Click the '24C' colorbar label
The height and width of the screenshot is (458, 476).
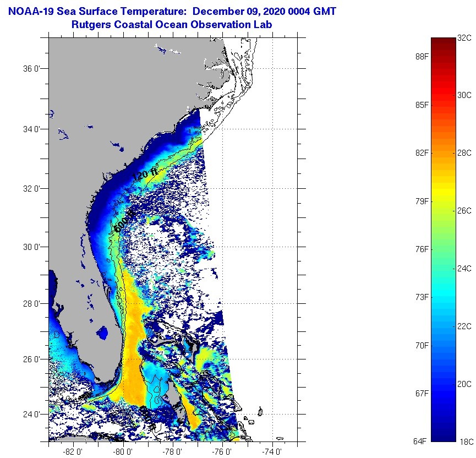tap(464, 269)
